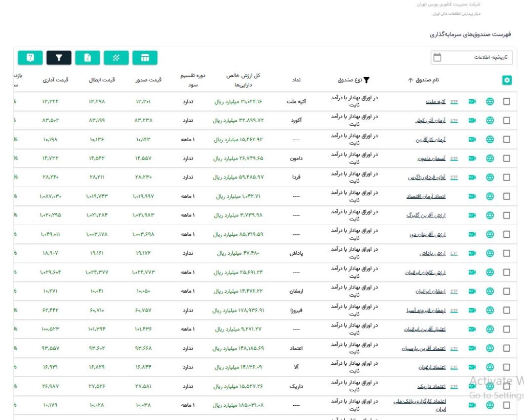Open the اعتماد آفرین پارسیان fund link

coord(424,348)
